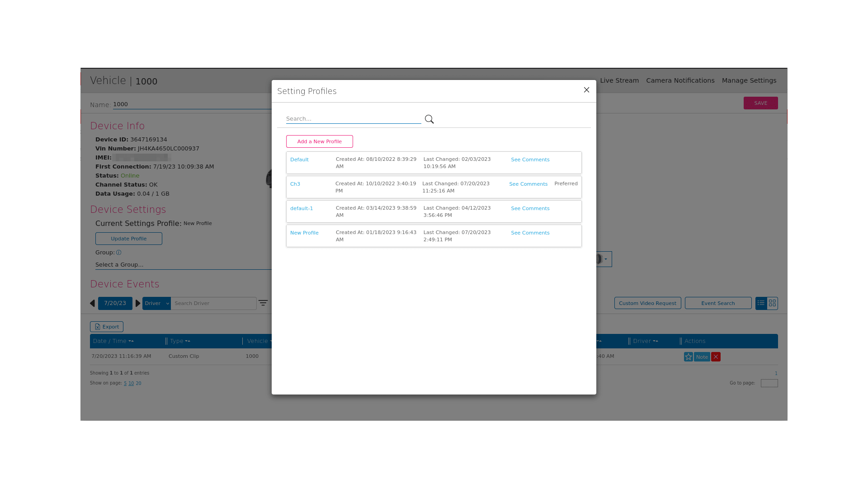Open the Driver filter dropdown
Image resolution: width=868 pixels, height=488 pixels.
pos(156,303)
